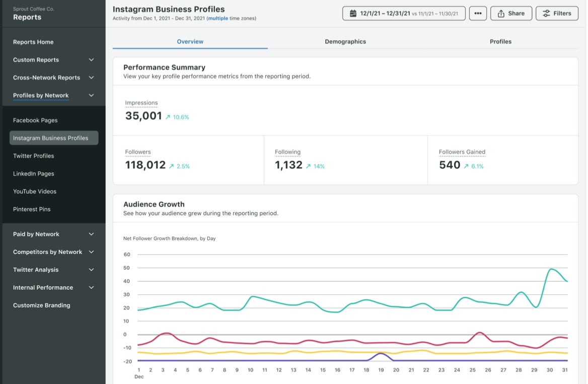Collapse the Profiles by Network section
This screenshot has width=588, height=384.
pos(91,95)
